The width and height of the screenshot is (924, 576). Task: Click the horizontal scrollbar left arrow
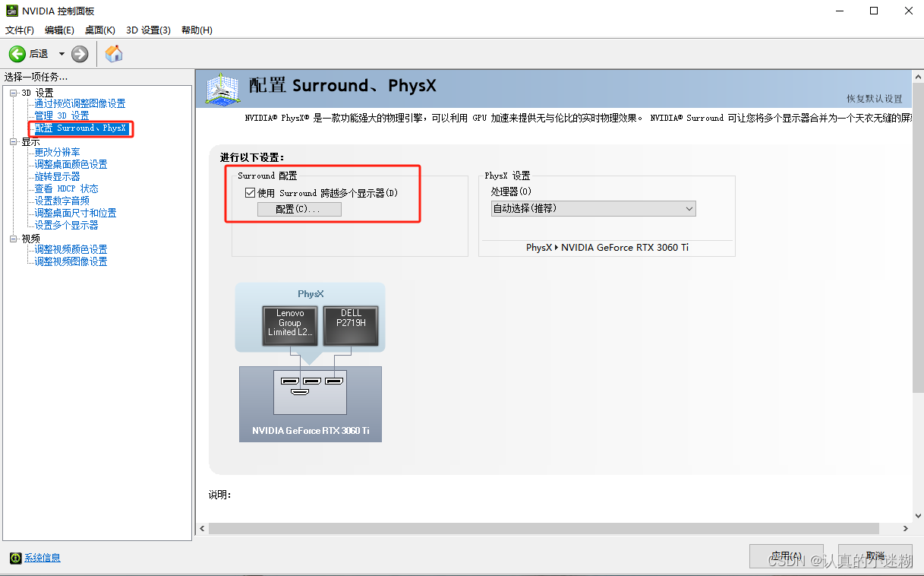click(202, 529)
